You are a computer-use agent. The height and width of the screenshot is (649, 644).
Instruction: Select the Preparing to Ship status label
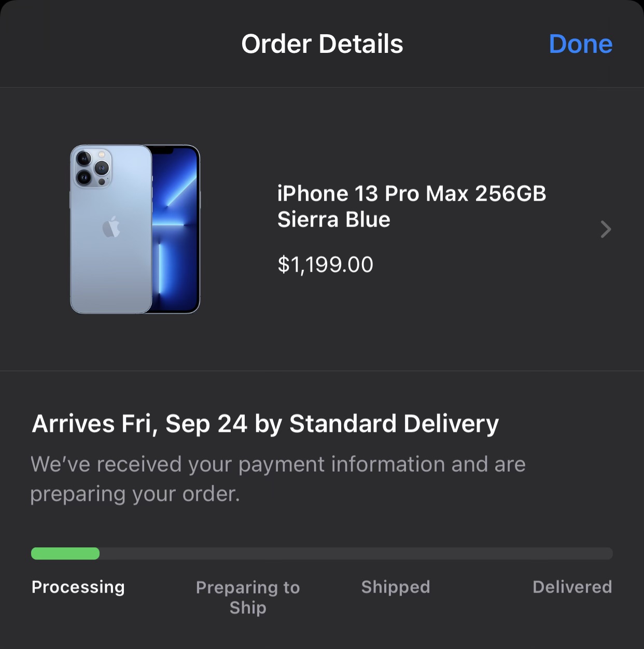coord(248,597)
